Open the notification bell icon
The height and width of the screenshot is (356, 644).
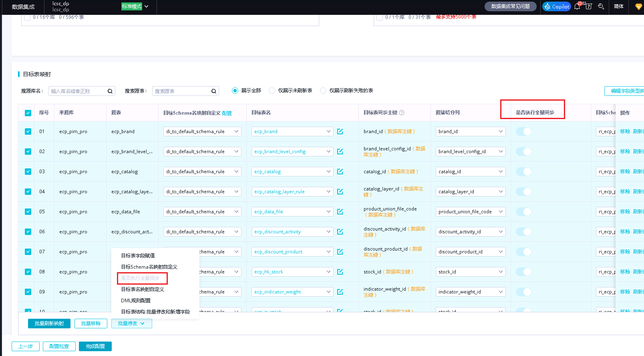click(577, 6)
